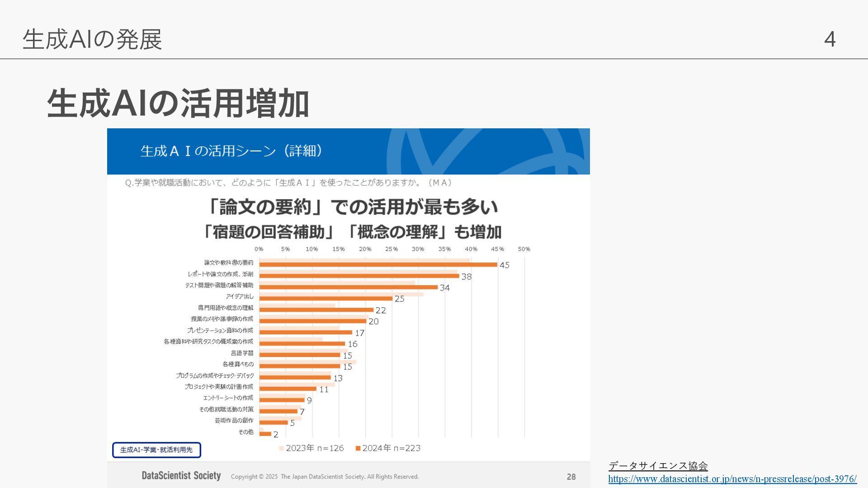Click the DataScientist Society logo text
The width and height of the screenshot is (868, 488).
point(181,476)
